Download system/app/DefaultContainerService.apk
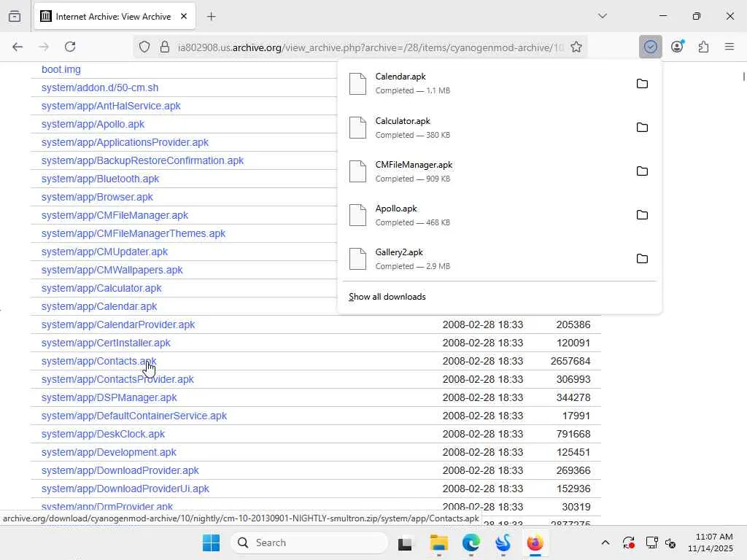The image size is (747, 560). coord(134,416)
